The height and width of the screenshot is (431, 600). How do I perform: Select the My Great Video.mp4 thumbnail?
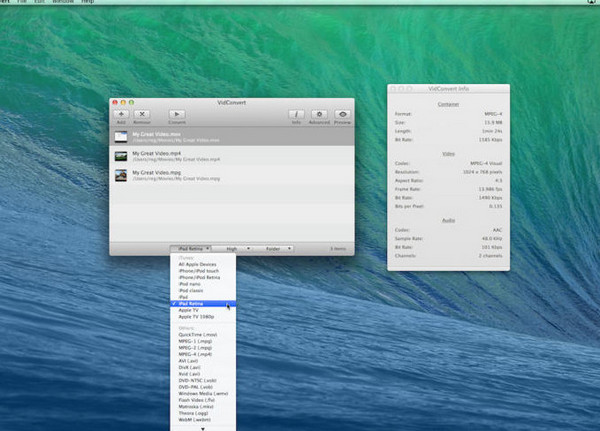(121, 156)
